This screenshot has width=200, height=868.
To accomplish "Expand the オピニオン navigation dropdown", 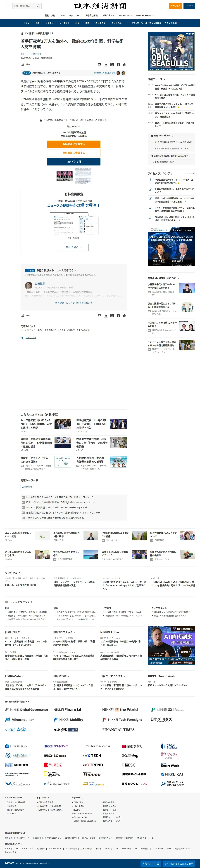I will tap(102, 23).
